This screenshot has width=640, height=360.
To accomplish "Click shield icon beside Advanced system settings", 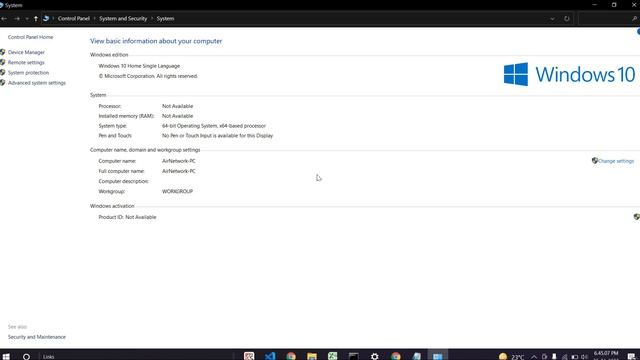I will point(3,82).
